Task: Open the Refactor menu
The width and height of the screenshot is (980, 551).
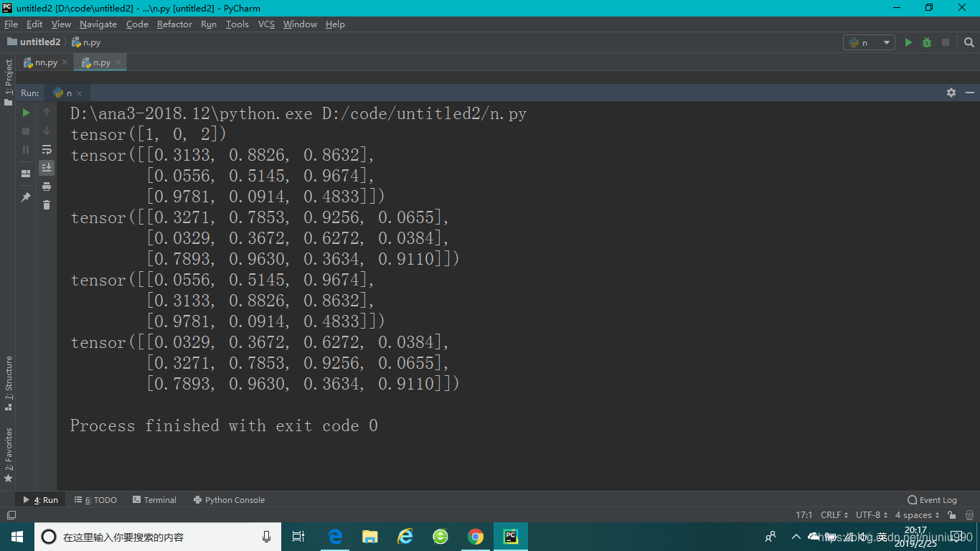Action: (x=174, y=24)
